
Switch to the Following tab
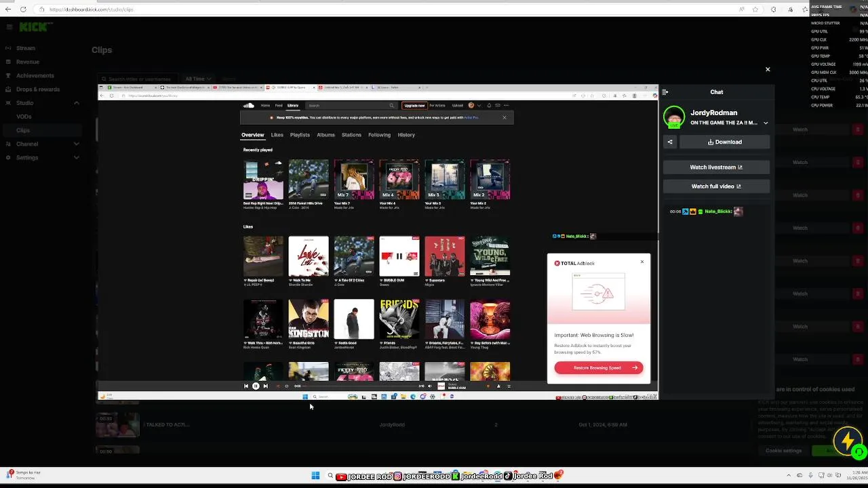point(379,135)
